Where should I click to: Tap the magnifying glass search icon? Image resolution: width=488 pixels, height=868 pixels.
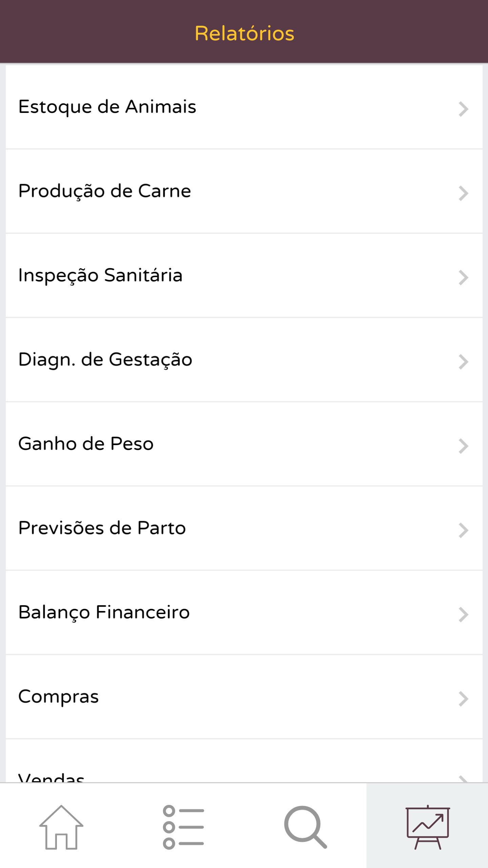(x=305, y=827)
